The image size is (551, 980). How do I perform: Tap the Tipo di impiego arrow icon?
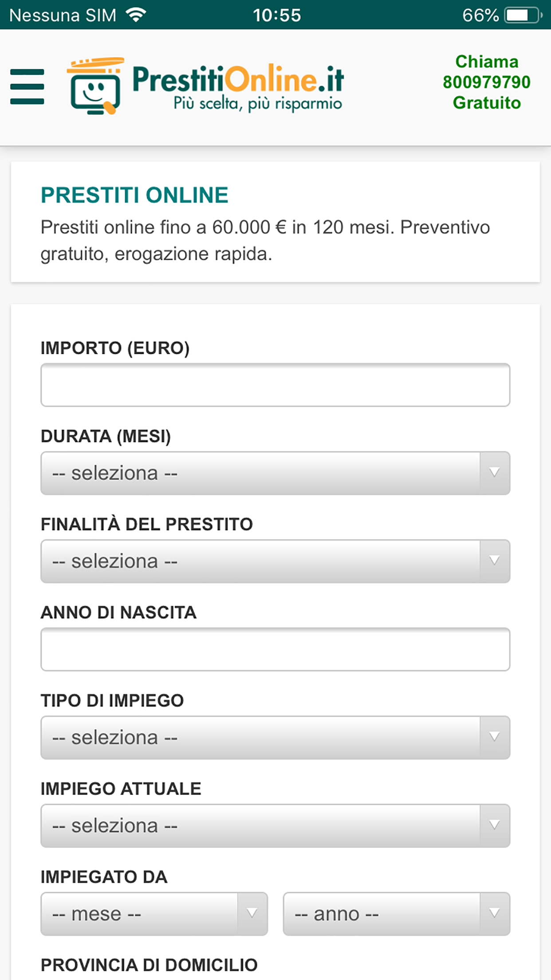[x=495, y=738]
